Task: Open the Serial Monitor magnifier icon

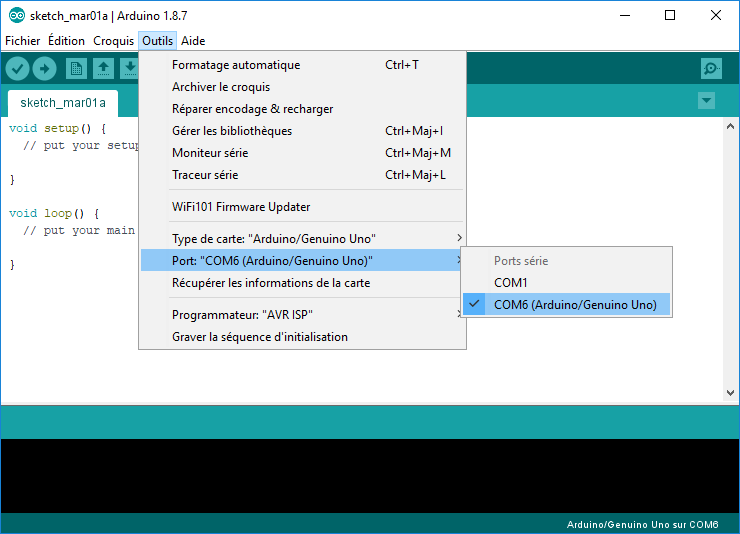Action: pos(711,69)
